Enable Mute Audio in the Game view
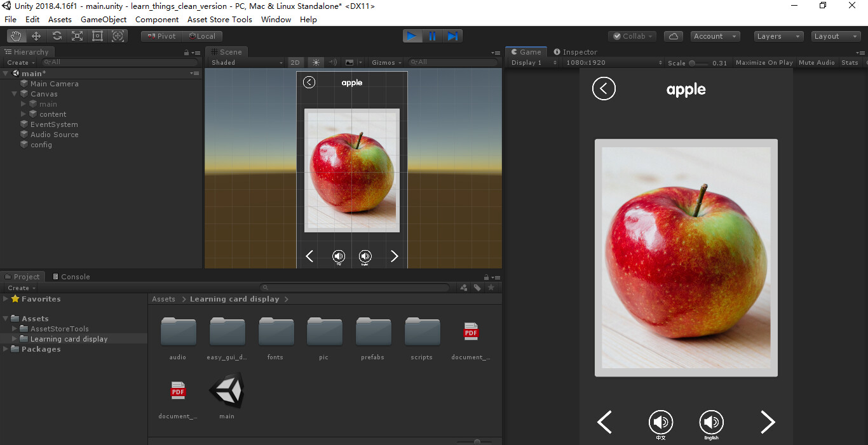Image resolution: width=868 pixels, height=445 pixels. (817, 62)
